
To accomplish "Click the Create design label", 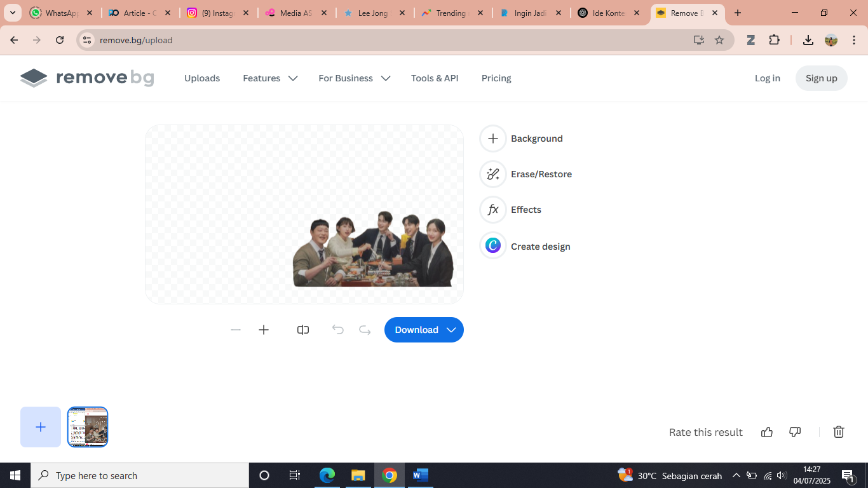I will 541,247.
